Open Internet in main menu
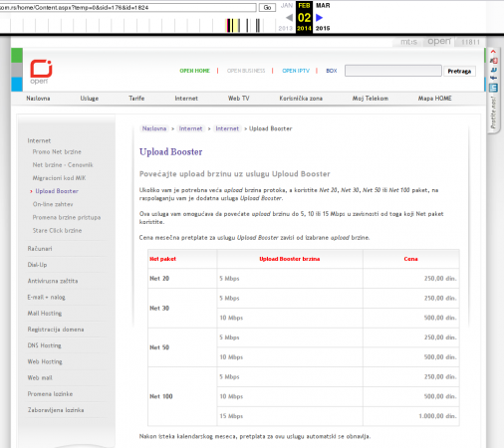This screenshot has height=448, width=504. click(186, 99)
